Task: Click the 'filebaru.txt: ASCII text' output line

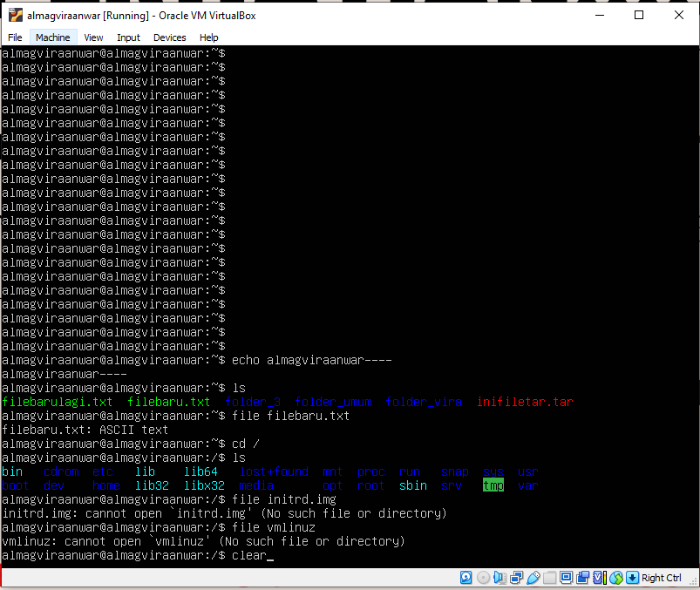Action: coord(85,430)
